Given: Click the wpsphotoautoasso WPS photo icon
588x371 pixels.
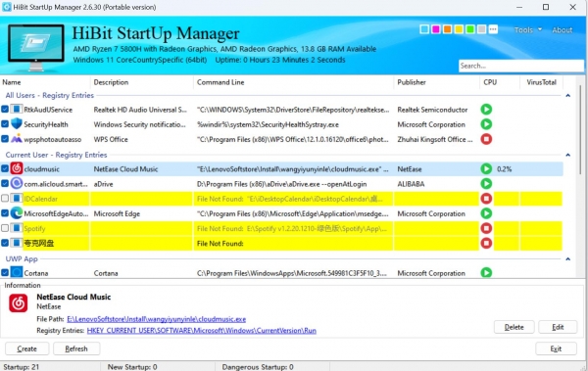Looking at the screenshot, I should point(17,139).
